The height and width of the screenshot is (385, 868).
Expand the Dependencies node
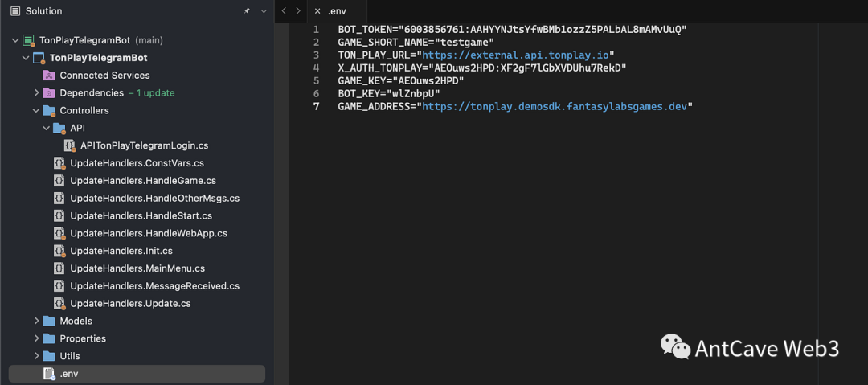click(x=36, y=93)
